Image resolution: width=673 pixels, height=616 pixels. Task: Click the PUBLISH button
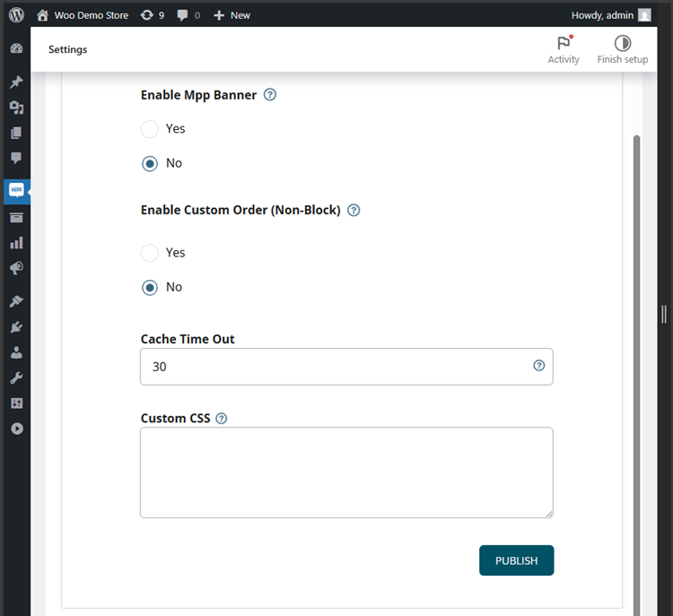tap(516, 560)
